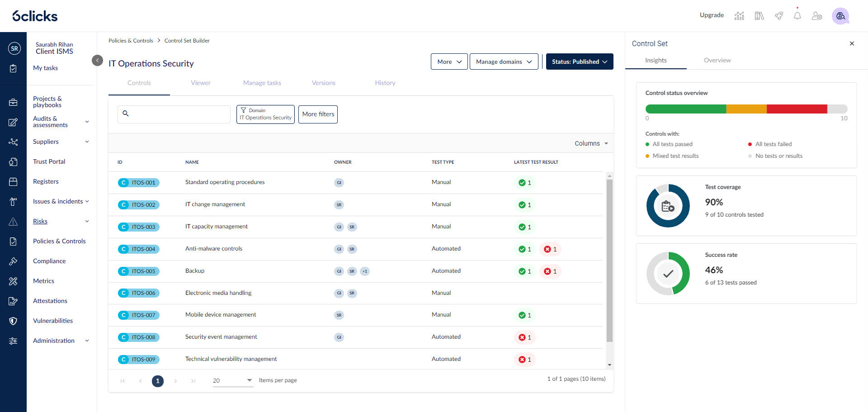Click the briefcase Projects sidebar icon
This screenshot has width=868, height=412.
pyautogui.click(x=13, y=102)
